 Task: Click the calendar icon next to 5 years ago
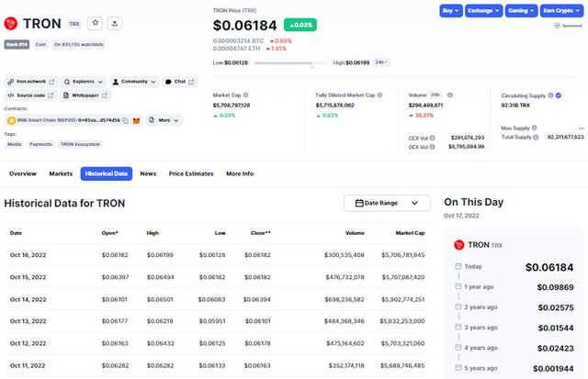click(458, 368)
